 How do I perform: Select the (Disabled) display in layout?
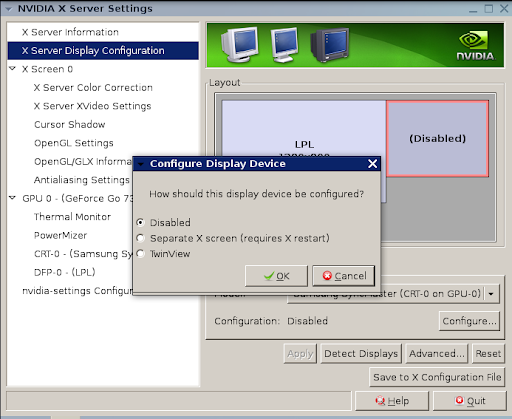click(437, 138)
